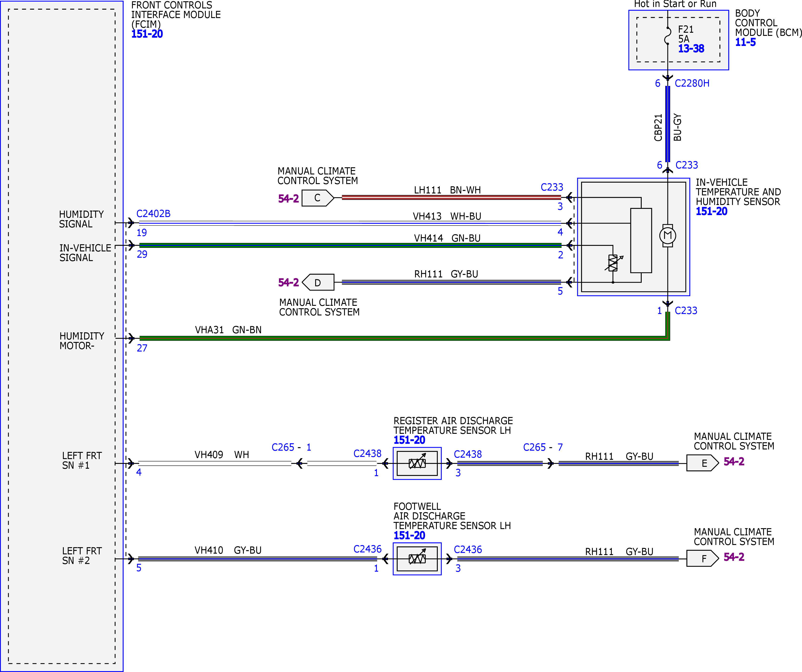Viewport: 802px width, 672px height.
Task: Select the CBP21 BU-GY vertical wire
Action: tap(667, 124)
